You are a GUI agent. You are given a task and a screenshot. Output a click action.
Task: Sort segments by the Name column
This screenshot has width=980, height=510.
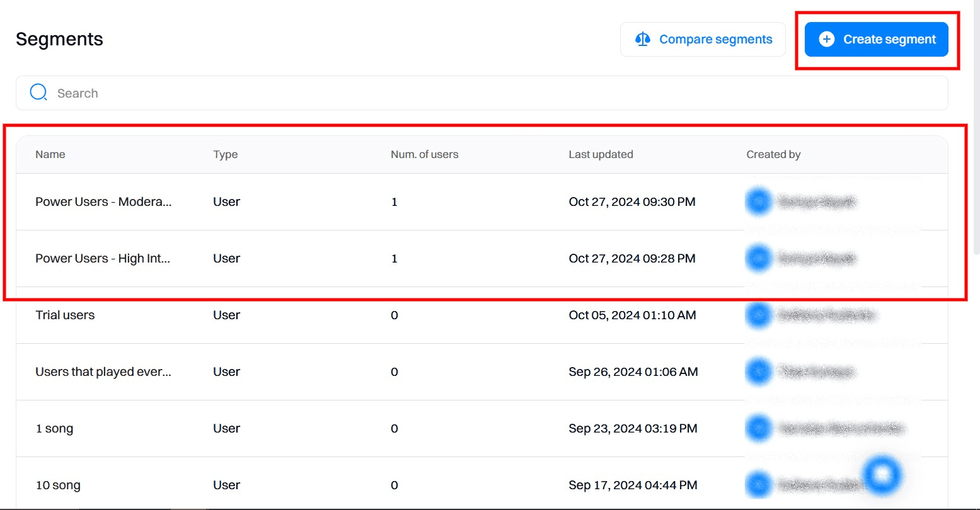click(50, 154)
